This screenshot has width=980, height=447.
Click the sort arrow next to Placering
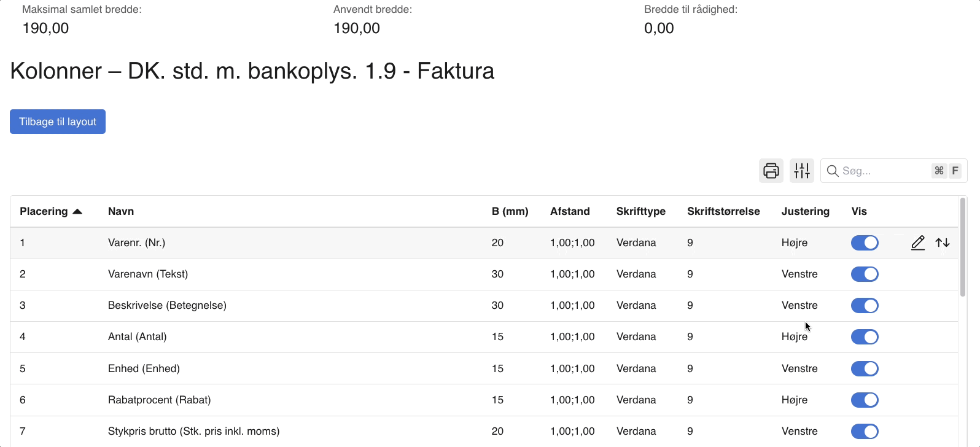[77, 212]
